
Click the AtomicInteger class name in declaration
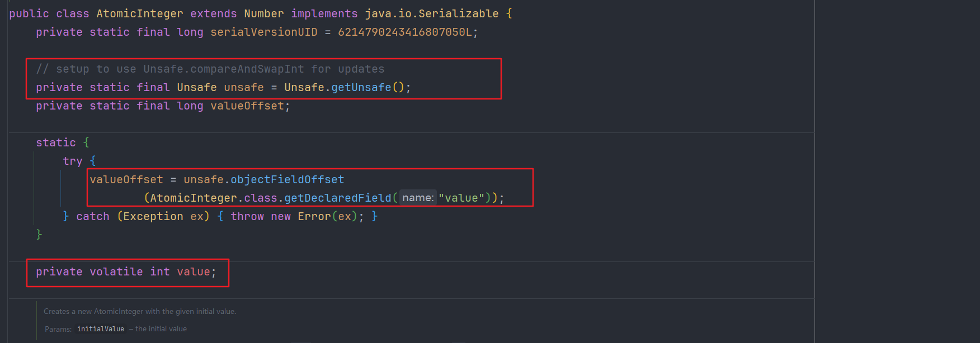tap(139, 13)
